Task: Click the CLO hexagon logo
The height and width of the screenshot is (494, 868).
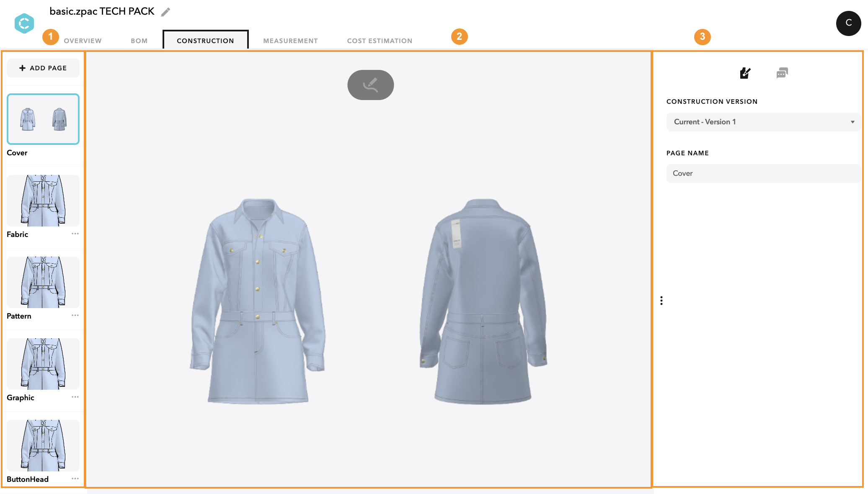Action: (24, 23)
